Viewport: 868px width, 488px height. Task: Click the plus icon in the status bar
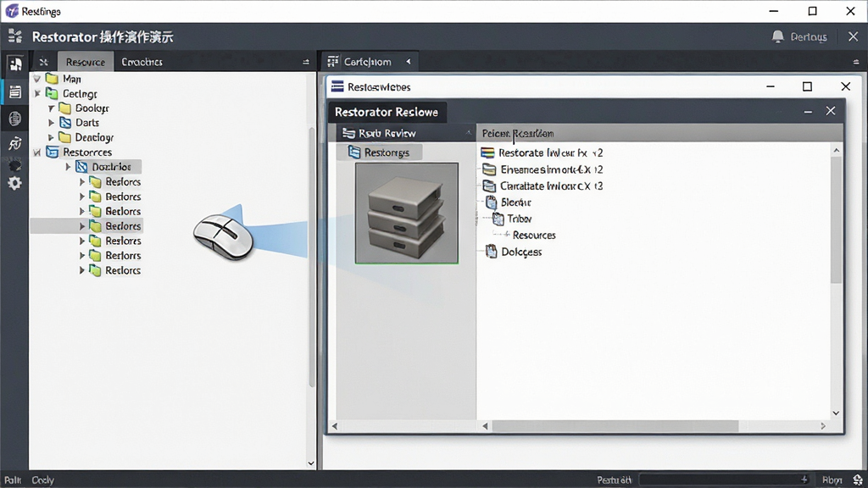click(804, 480)
